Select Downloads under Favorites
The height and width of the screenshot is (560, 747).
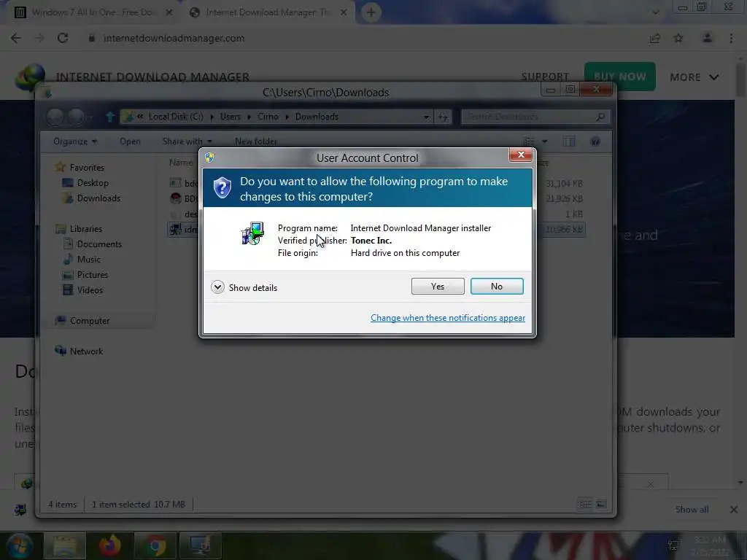pyautogui.click(x=98, y=198)
